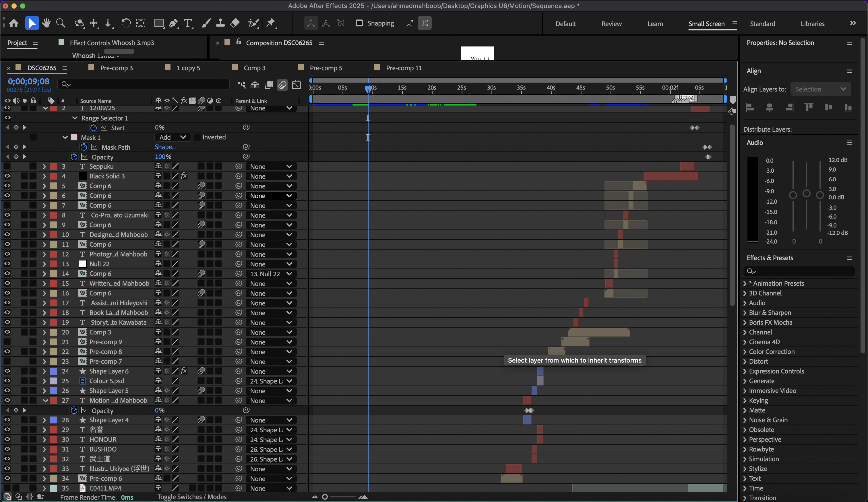The image size is (868, 502).
Task: Check the Inverted box for Mask 1
Action: point(197,137)
